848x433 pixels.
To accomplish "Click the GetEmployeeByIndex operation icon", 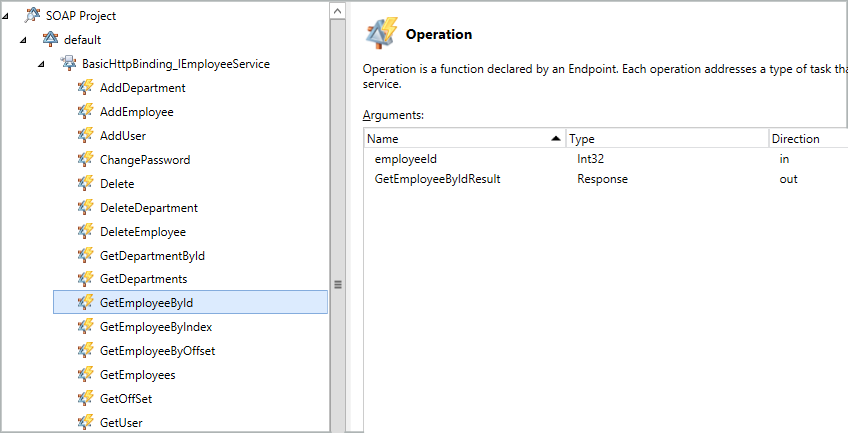I will pos(86,327).
